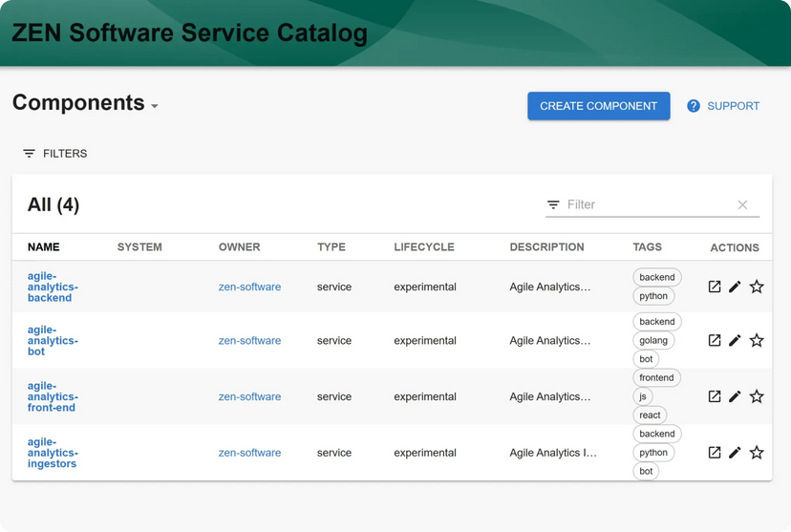Open agile-analytics-backend in external view
This screenshot has width=791, height=532.
(715, 287)
